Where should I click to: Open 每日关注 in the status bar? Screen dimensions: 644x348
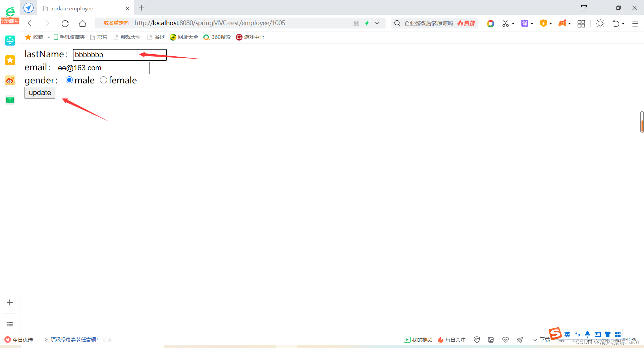coord(452,340)
